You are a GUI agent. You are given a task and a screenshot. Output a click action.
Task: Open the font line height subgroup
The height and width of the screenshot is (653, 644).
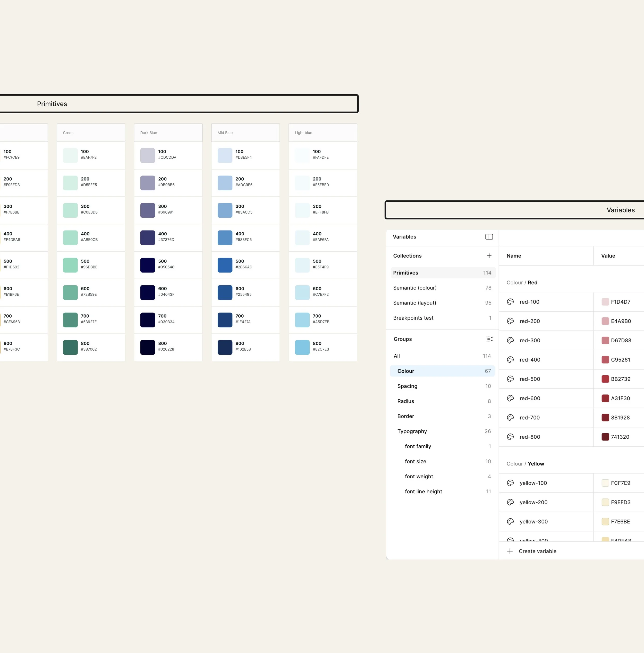click(423, 491)
